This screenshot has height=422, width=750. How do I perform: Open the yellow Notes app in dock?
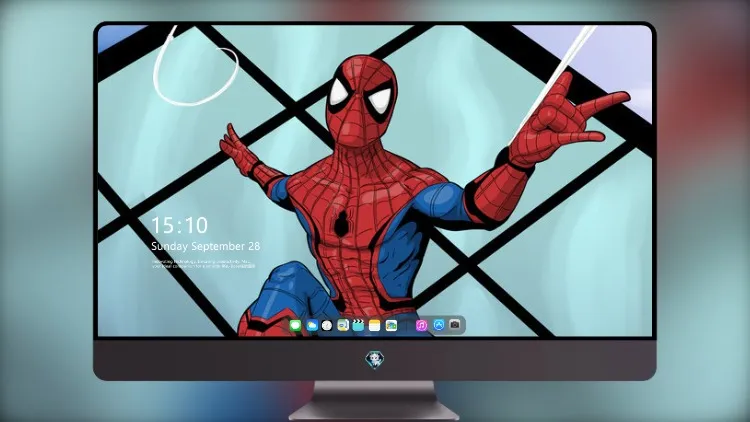click(x=375, y=325)
